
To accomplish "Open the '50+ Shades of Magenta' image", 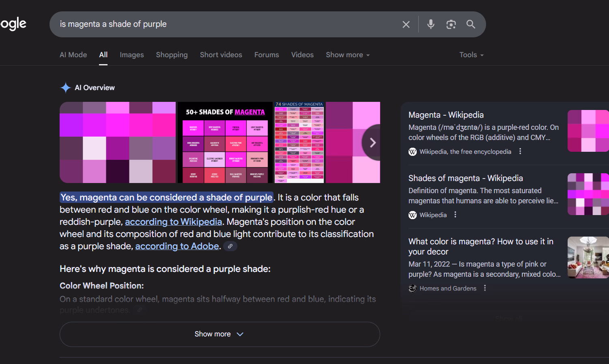I will point(225,142).
